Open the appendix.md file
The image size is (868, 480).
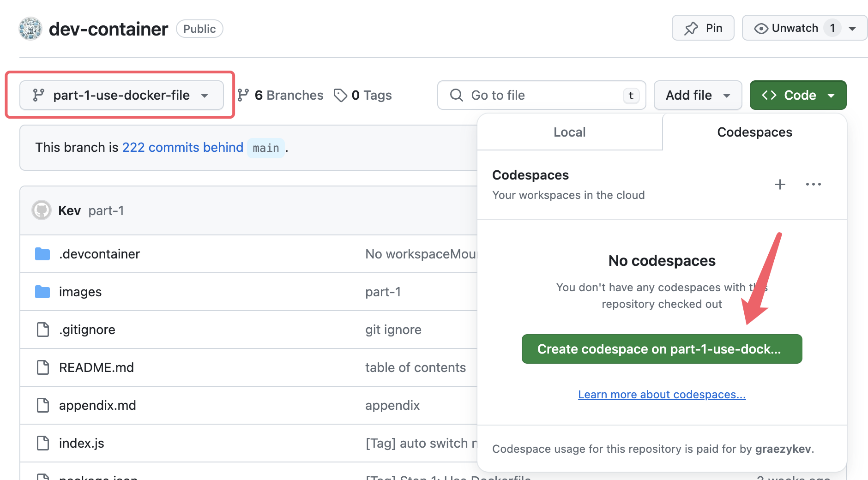(97, 405)
